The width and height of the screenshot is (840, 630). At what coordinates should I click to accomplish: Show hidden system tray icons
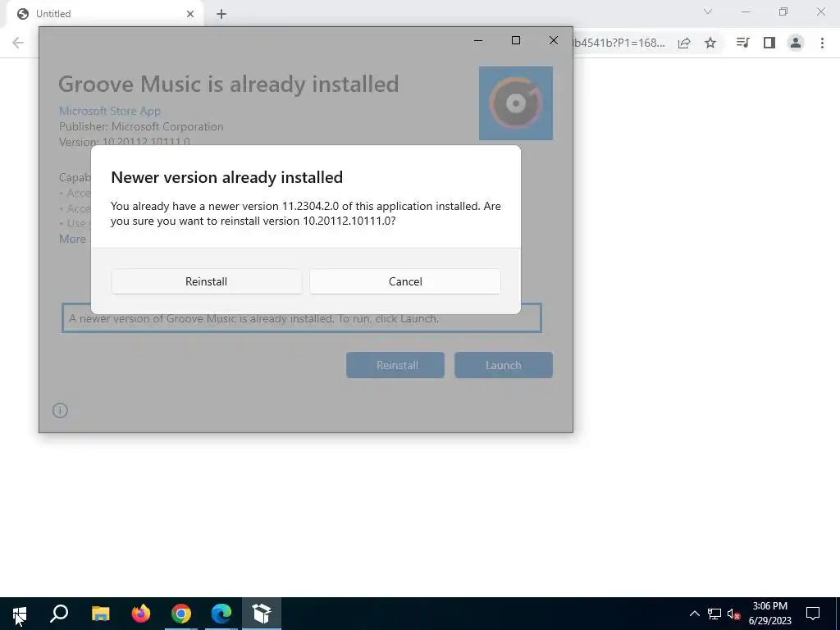tap(694, 614)
